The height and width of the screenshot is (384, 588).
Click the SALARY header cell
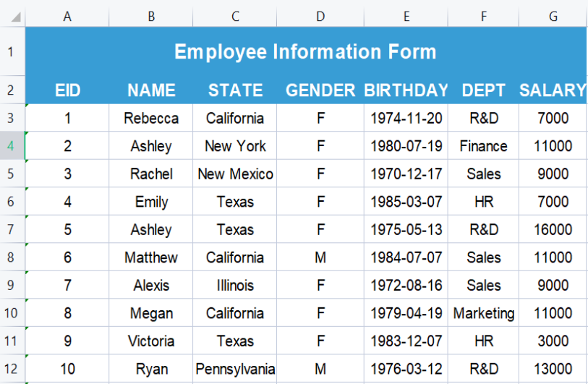pos(553,90)
